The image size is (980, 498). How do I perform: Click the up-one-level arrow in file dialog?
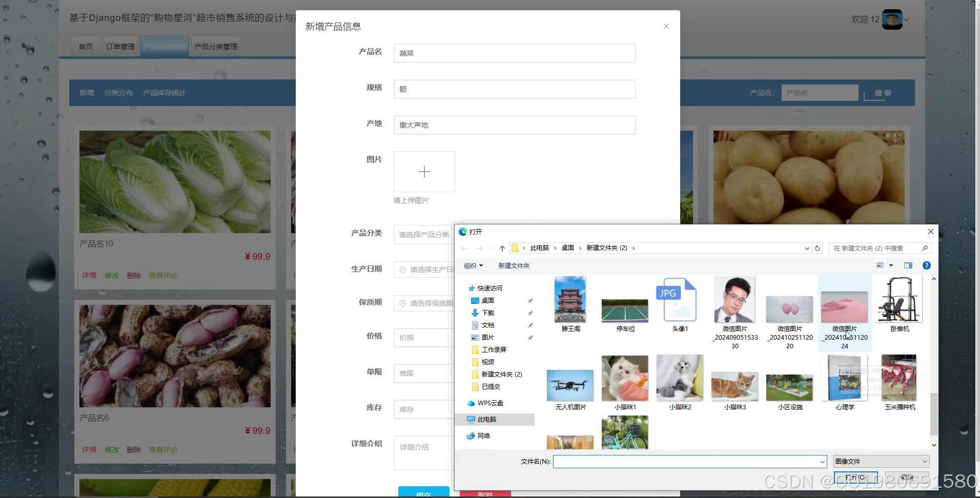(502, 248)
